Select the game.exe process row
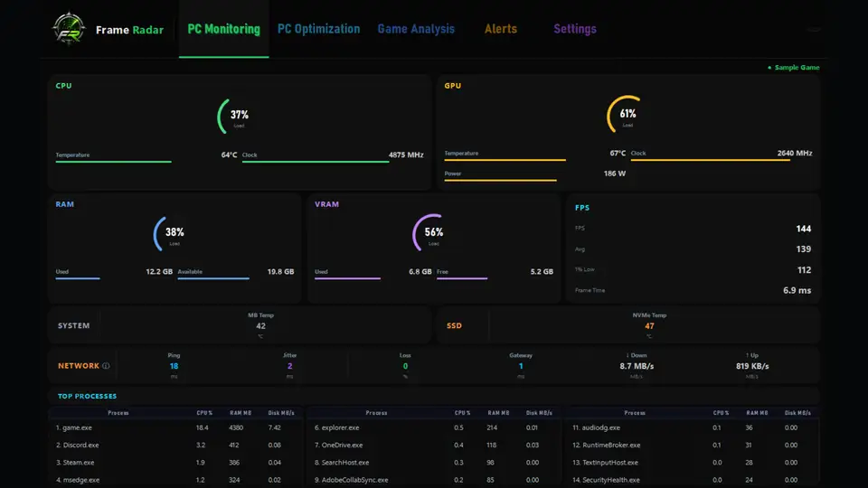This screenshot has height=488, width=868. click(x=175, y=427)
